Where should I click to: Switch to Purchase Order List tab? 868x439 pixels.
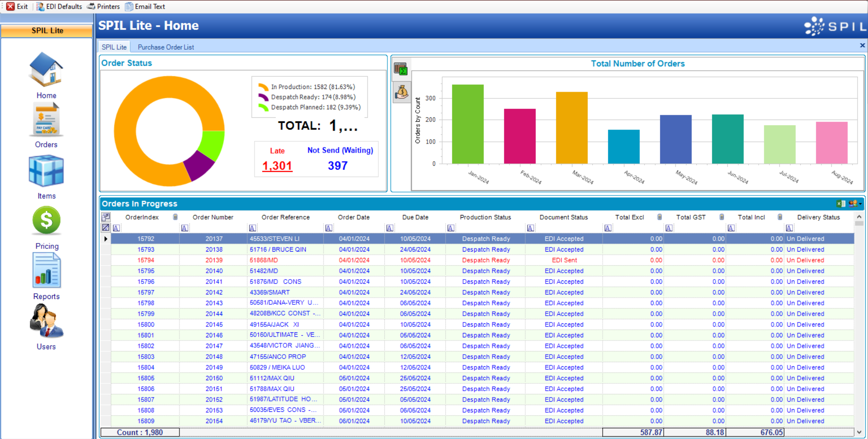pos(166,47)
